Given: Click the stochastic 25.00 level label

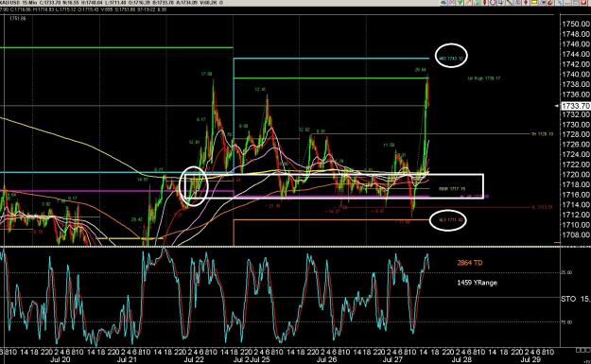Looking at the screenshot, I should pyautogui.click(x=567, y=272).
